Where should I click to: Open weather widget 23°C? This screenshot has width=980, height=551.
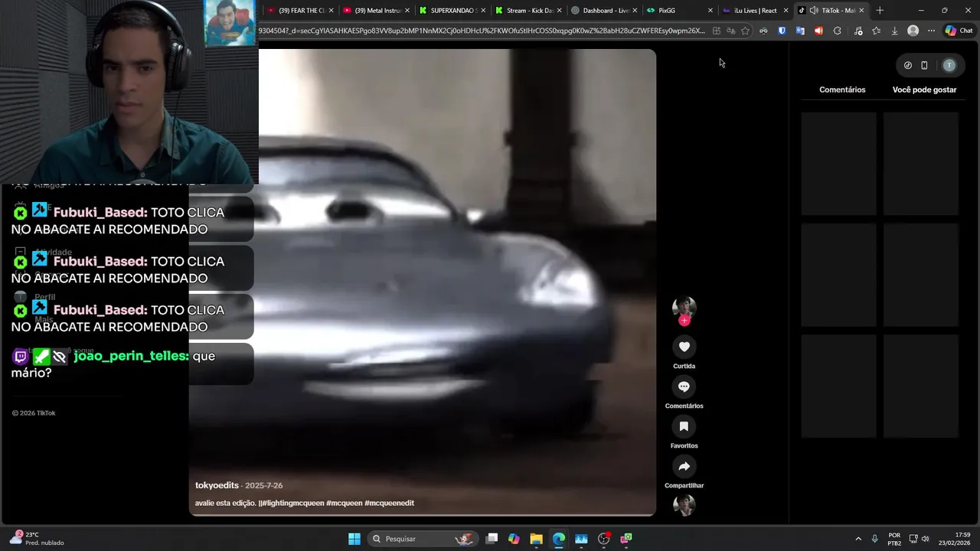pos(36,539)
